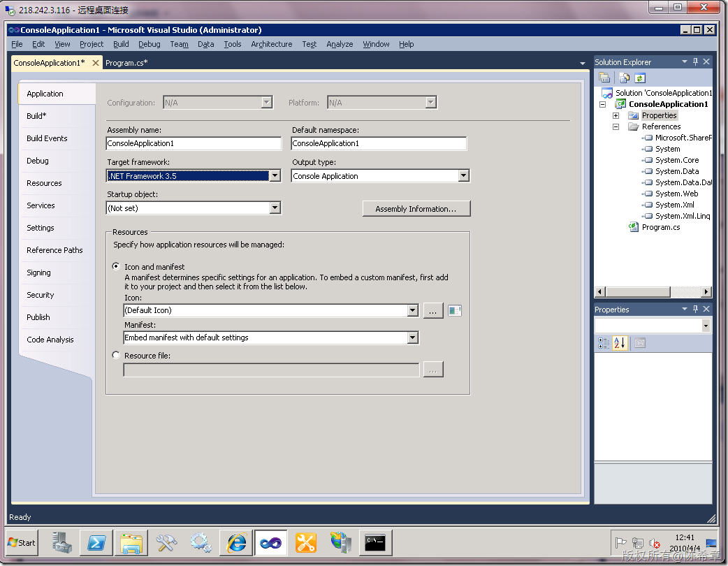Launch Internet Explorer from taskbar
The height and width of the screenshot is (566, 728).
tap(236, 542)
